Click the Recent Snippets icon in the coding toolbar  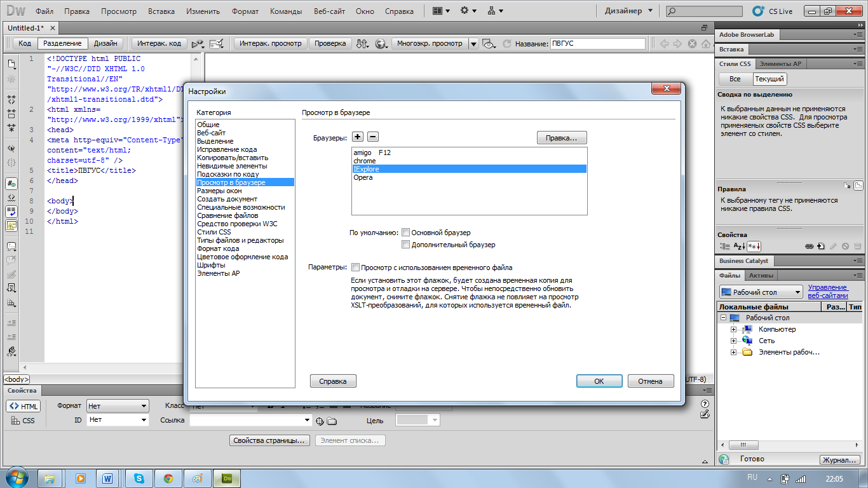(x=11, y=288)
